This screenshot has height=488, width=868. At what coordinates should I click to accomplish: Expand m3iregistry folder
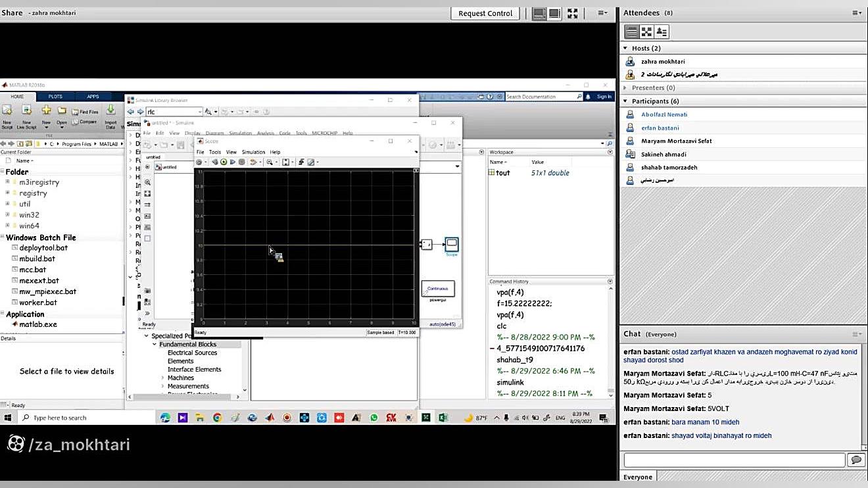[x=7, y=182]
